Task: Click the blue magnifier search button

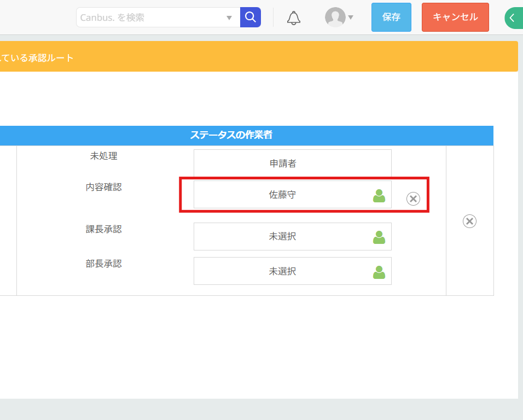Action: click(251, 17)
